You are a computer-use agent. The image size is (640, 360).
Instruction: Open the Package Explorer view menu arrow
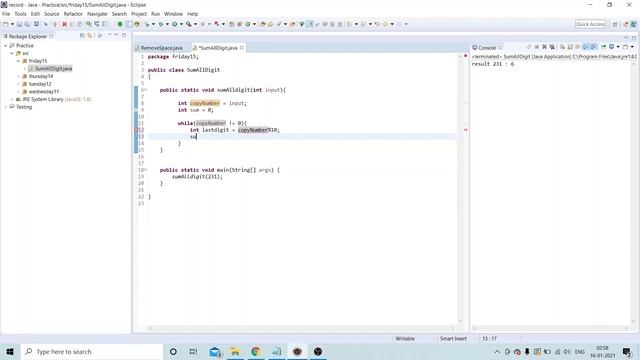pos(109,36)
